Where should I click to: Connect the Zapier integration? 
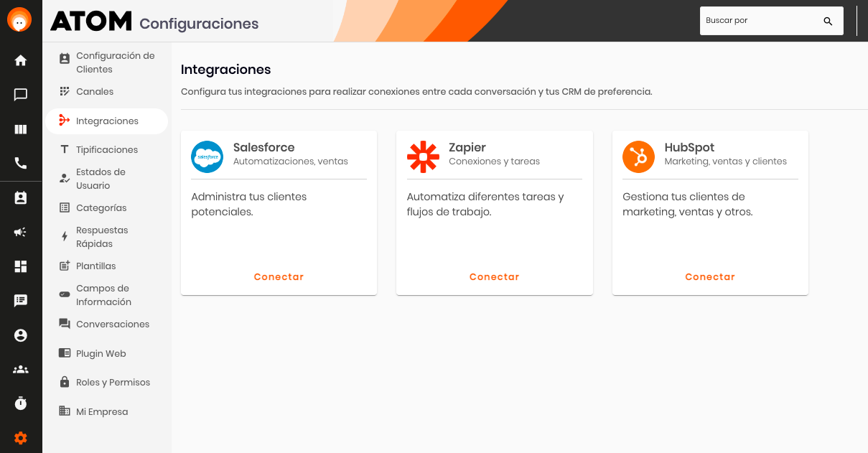click(494, 277)
